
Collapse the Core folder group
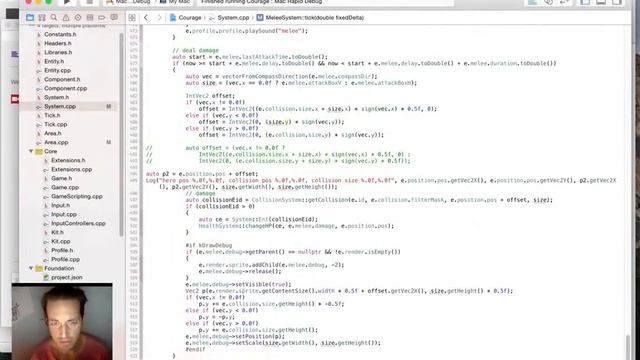(x=31, y=151)
